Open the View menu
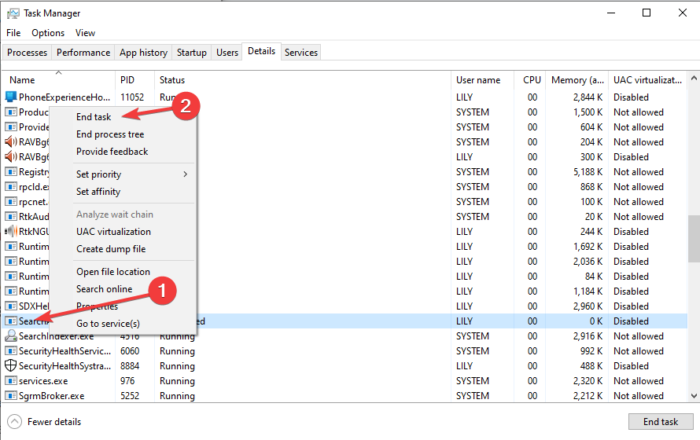 85,33
